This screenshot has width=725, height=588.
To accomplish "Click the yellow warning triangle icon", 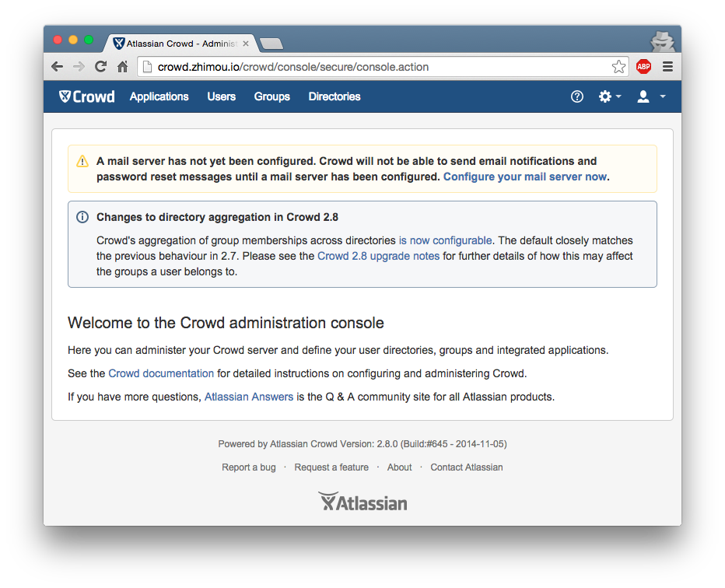I will (x=82, y=161).
